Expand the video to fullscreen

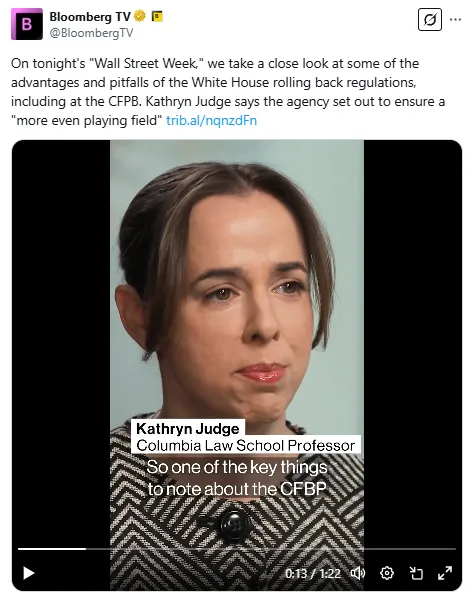445,573
